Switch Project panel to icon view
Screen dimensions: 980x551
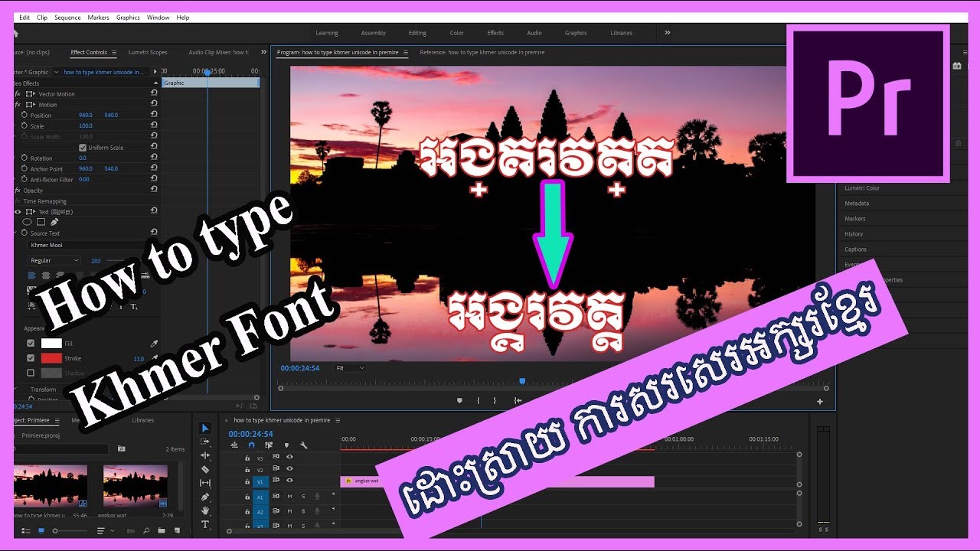pos(41,530)
